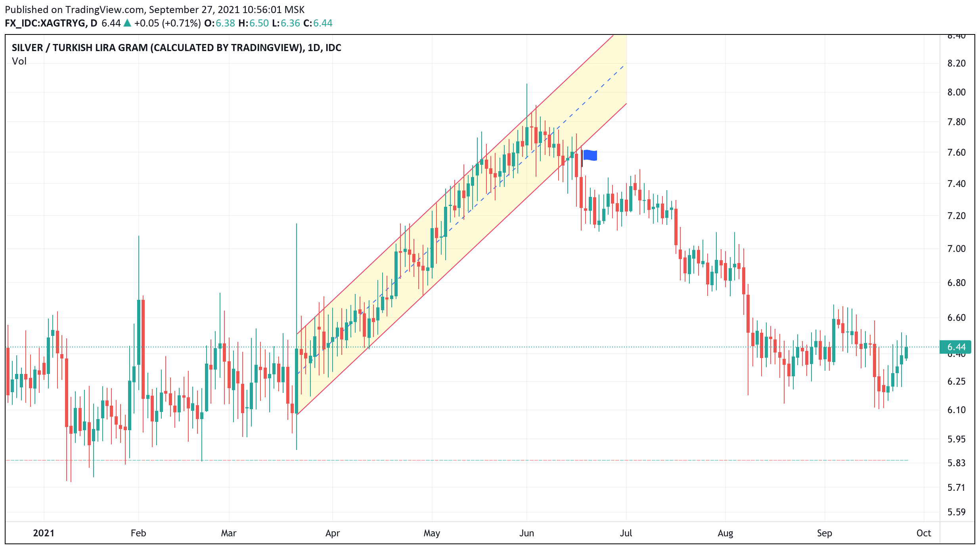The width and height of the screenshot is (980, 549).
Task: Click the 7.20 price axis label
Action: pyautogui.click(x=956, y=216)
